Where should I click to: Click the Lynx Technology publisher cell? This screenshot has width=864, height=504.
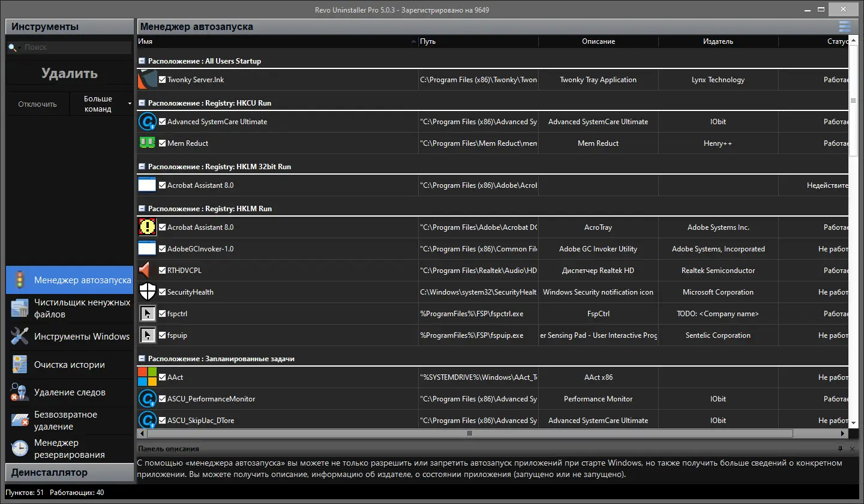pos(718,80)
